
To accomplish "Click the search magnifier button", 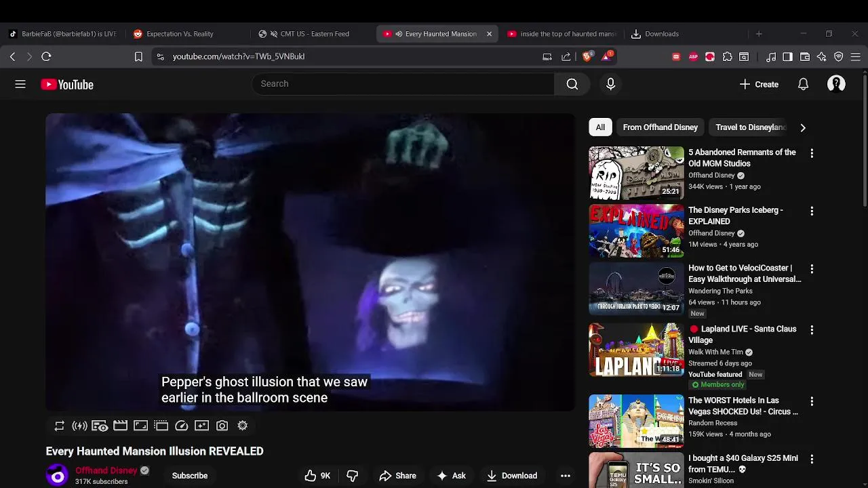I will click(572, 84).
